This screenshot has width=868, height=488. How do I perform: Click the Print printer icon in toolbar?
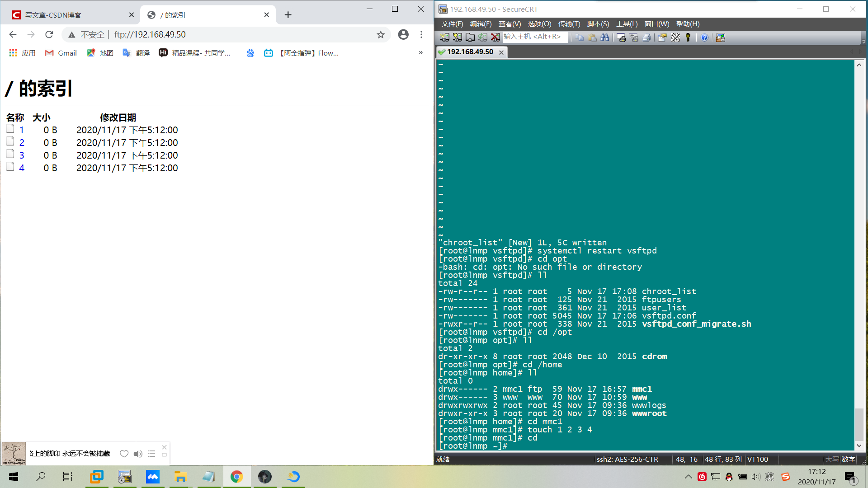(x=646, y=38)
